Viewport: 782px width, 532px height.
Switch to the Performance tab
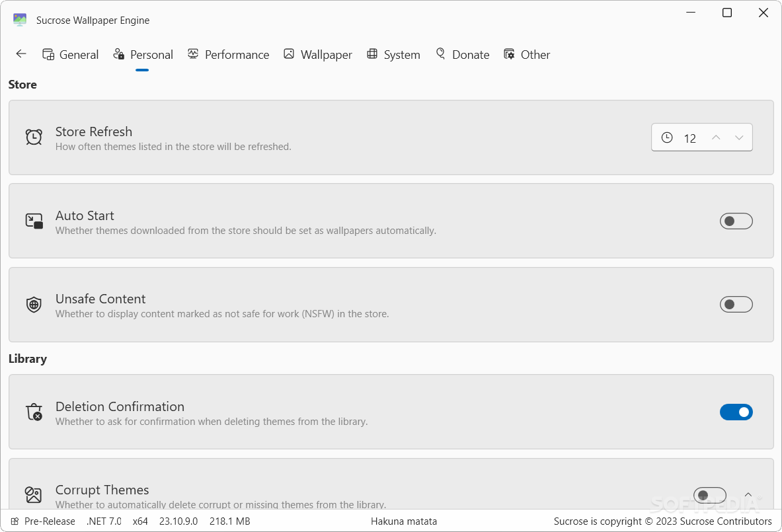coord(229,54)
